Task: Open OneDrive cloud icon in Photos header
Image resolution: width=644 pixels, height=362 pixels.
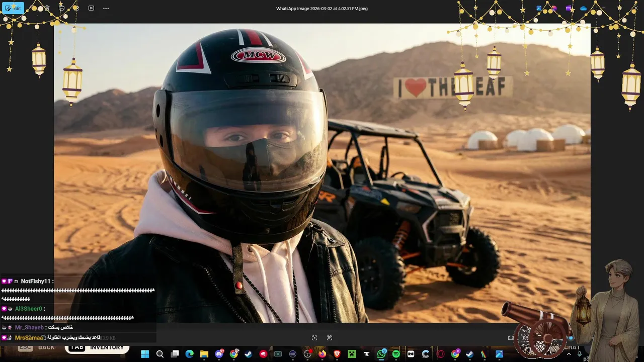Action: pos(584,9)
